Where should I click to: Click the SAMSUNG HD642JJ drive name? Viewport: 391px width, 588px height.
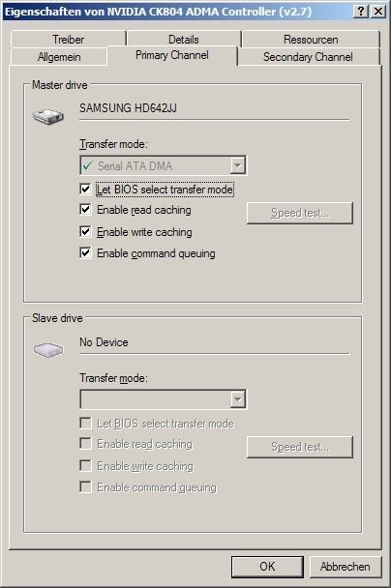(128, 108)
